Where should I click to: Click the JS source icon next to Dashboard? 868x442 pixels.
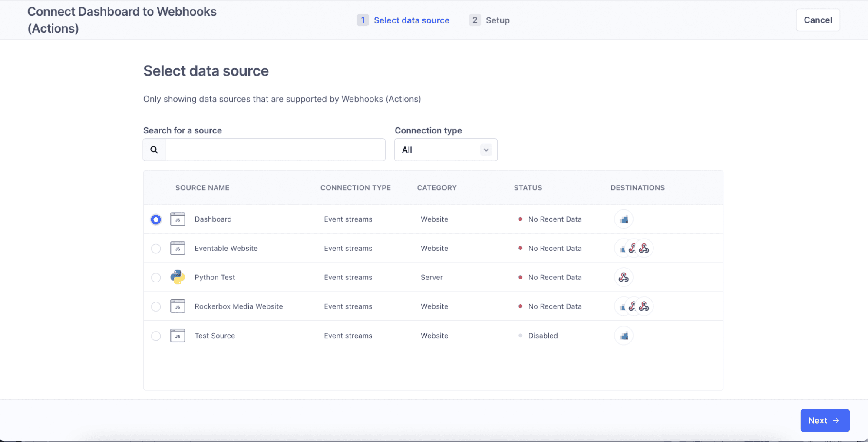(178, 219)
